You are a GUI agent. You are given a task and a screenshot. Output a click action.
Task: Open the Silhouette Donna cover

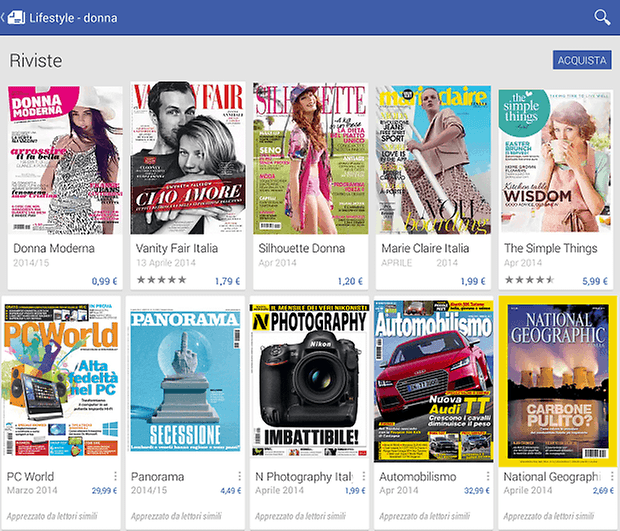pyautogui.click(x=310, y=159)
